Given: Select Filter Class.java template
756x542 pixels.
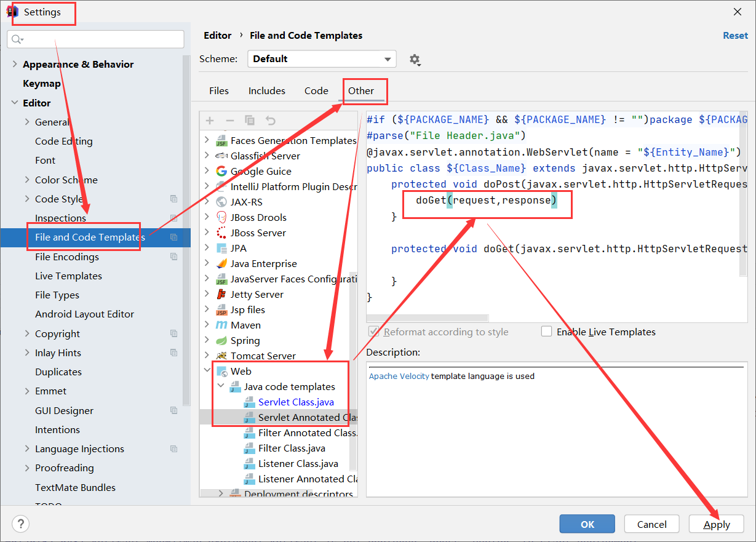Looking at the screenshot, I should (292, 448).
